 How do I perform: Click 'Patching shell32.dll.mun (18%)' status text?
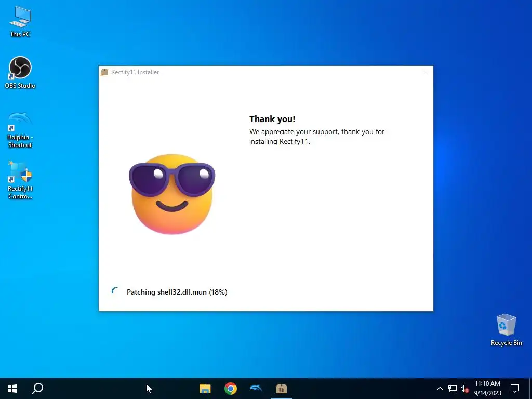coord(177,292)
